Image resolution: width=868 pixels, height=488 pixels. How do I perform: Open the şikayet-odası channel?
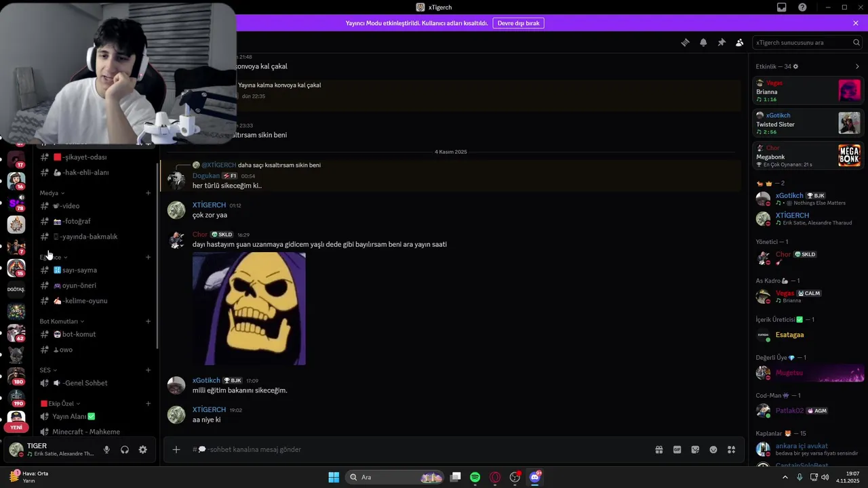pos(97,157)
